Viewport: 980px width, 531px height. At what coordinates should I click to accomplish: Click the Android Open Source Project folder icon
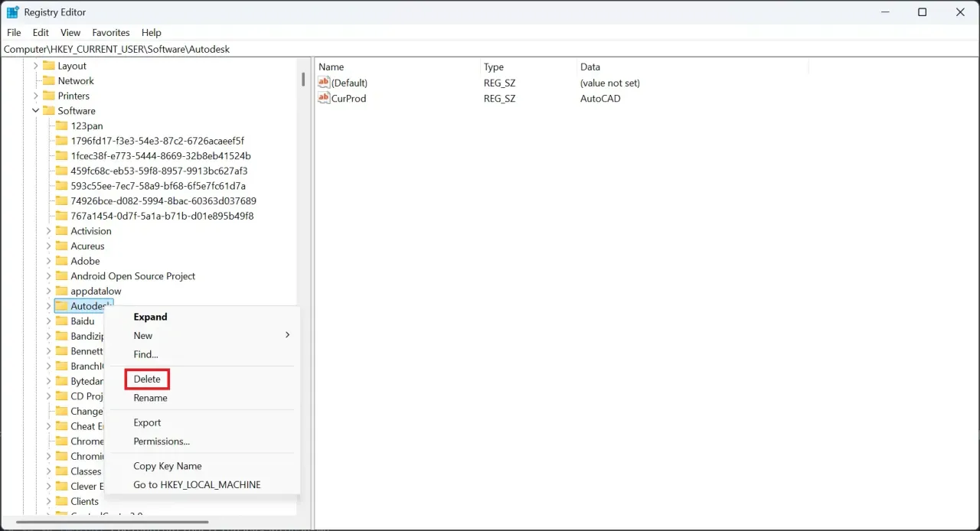tap(62, 275)
